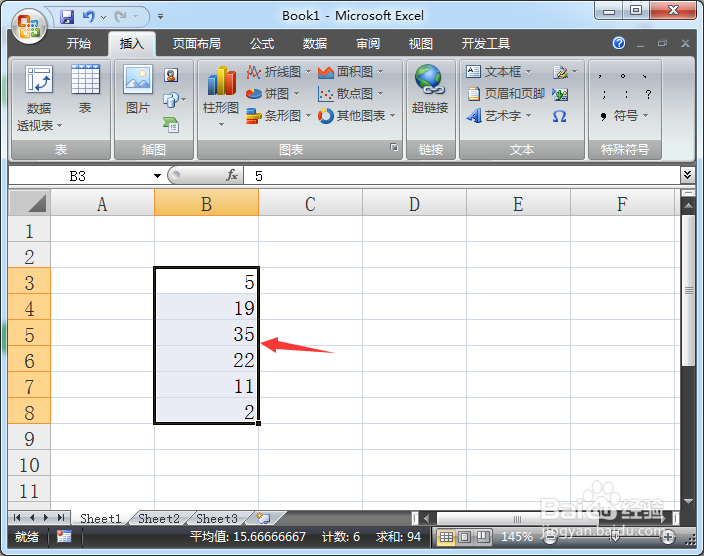This screenshot has width=704, height=556.
Task: Go to the first sheet tab
Action: tap(17, 518)
